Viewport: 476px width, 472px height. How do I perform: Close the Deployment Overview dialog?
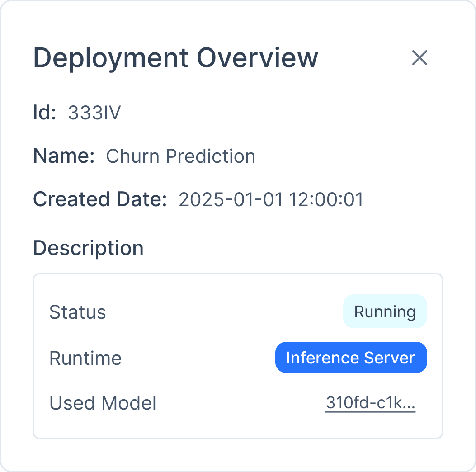pos(419,58)
